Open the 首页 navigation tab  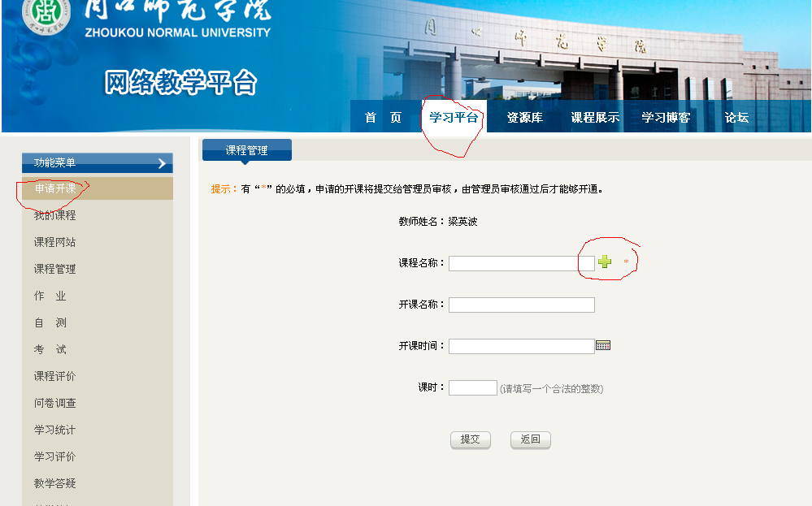[x=383, y=118]
